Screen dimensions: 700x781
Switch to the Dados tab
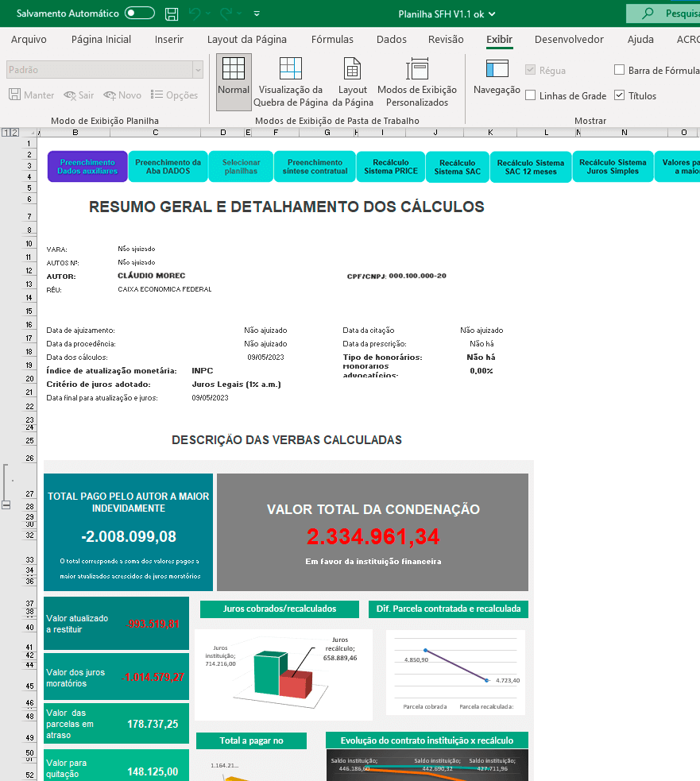(392, 40)
